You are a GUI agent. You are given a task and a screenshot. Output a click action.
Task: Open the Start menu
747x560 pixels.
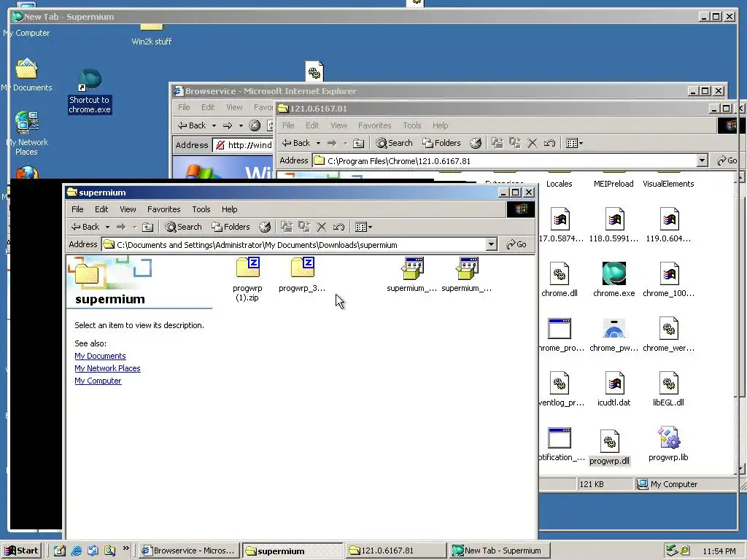click(x=21, y=551)
